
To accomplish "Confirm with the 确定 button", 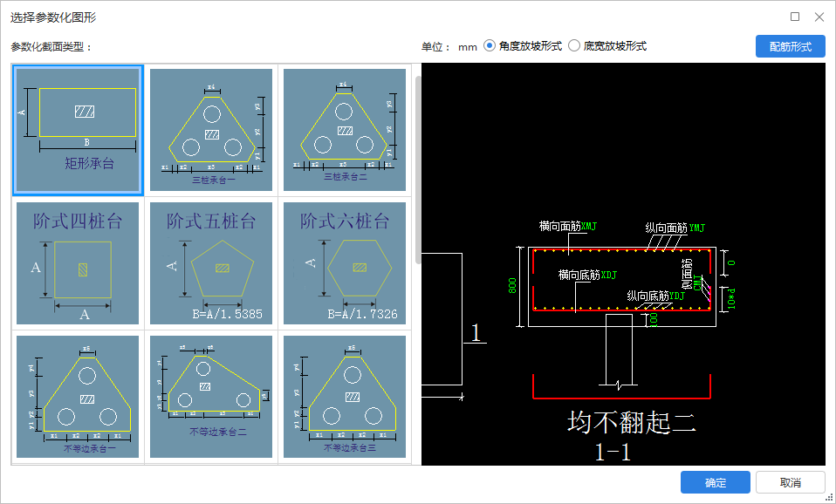I will 715,483.
